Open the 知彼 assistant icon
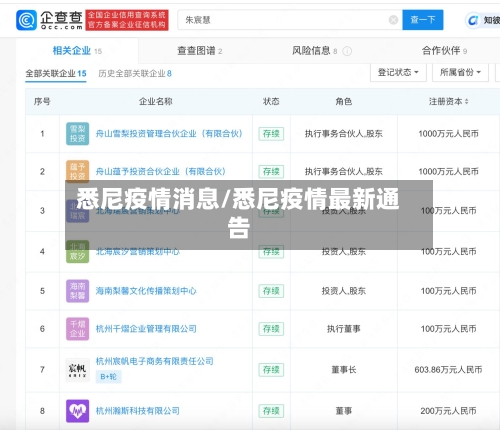The height and width of the screenshot is (430, 500). [473, 21]
